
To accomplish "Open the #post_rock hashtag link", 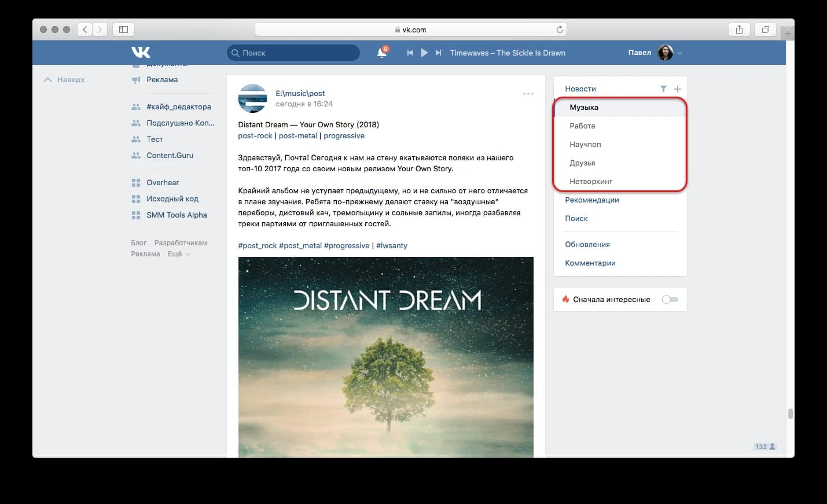I will (258, 245).
